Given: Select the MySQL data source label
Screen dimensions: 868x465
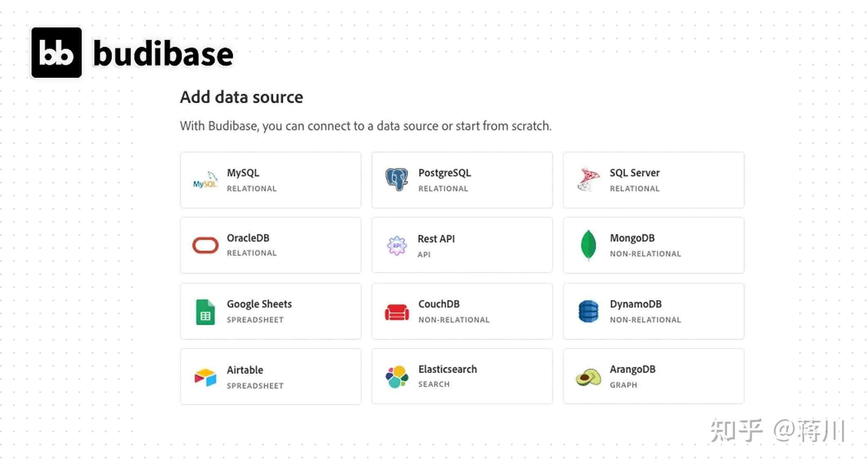Looking at the screenshot, I should pos(243,173).
